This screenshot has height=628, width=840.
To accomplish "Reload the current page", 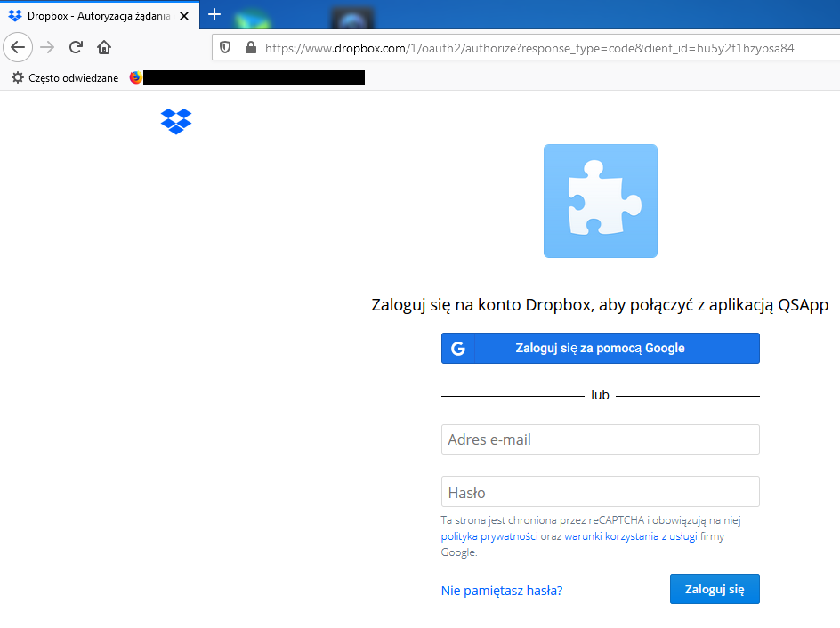I will (x=75, y=47).
